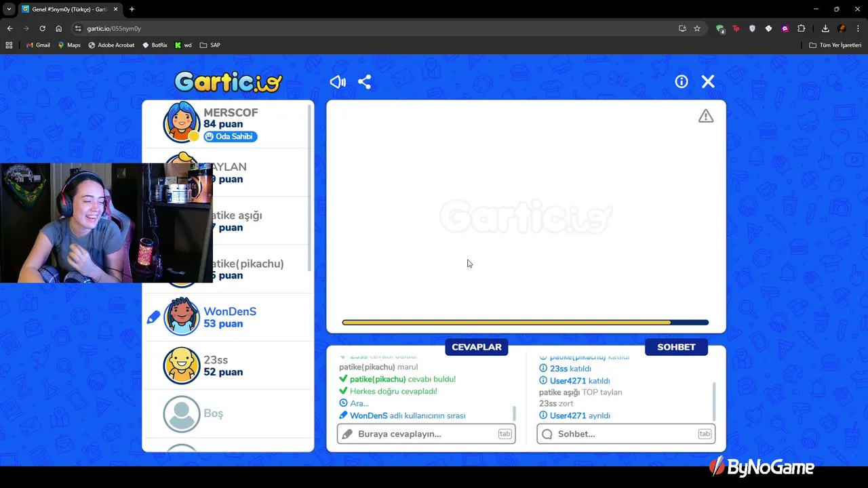
Task: Share the room with the share icon
Action: pos(365,82)
